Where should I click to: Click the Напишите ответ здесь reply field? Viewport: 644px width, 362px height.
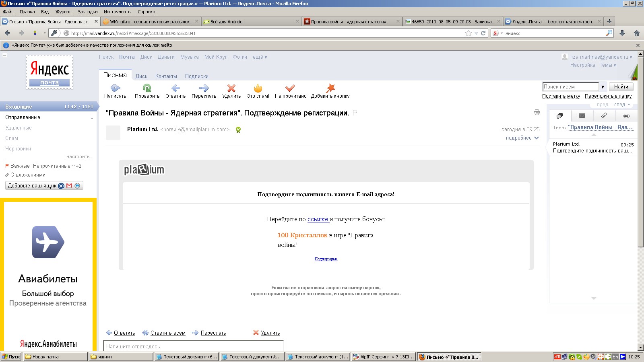(x=194, y=346)
